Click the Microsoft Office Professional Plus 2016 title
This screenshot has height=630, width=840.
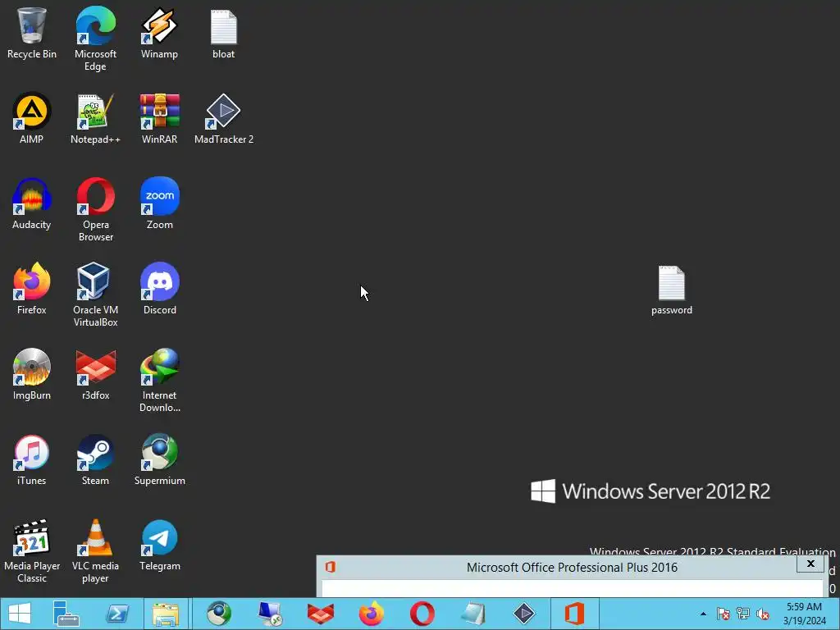[572, 568]
